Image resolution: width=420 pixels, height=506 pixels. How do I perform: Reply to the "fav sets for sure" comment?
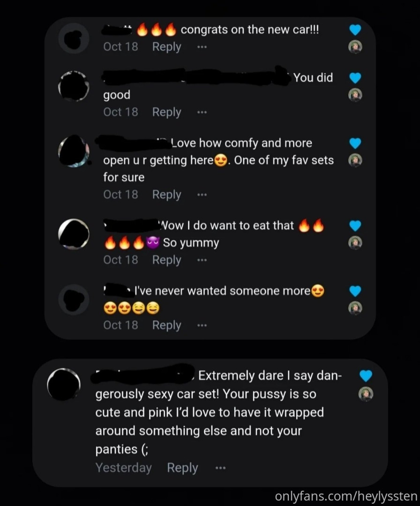point(166,194)
